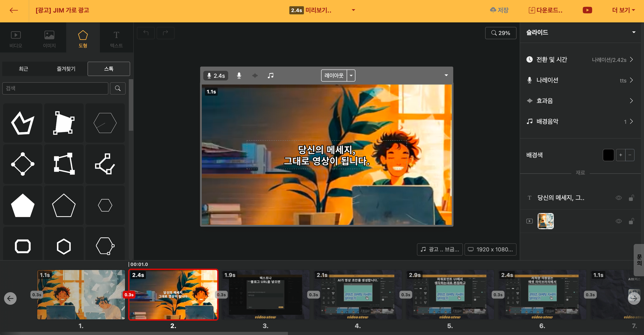Click the plus button next to 배경색

[620, 155]
